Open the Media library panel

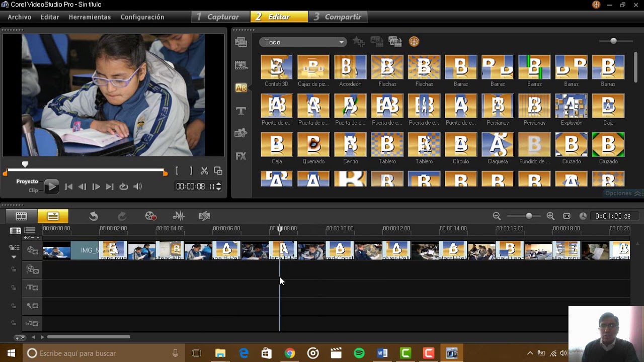pos(241,42)
